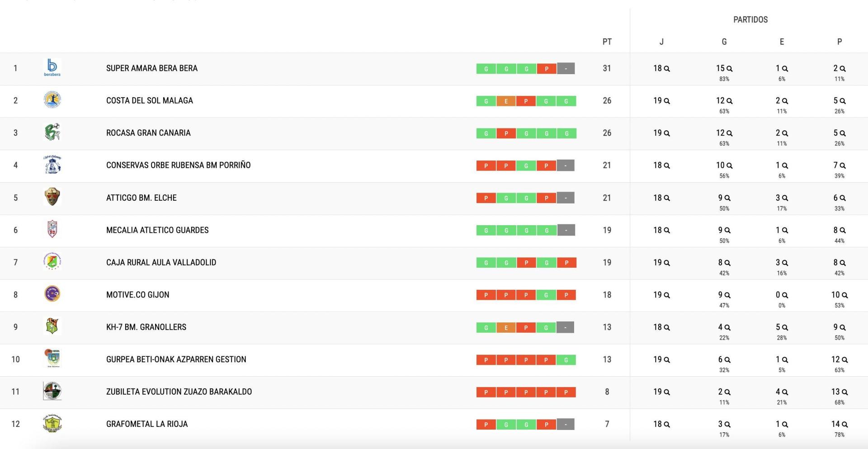Inspect Grafometal La Rioja's 3 wins
868x449 pixels.
coord(724,424)
